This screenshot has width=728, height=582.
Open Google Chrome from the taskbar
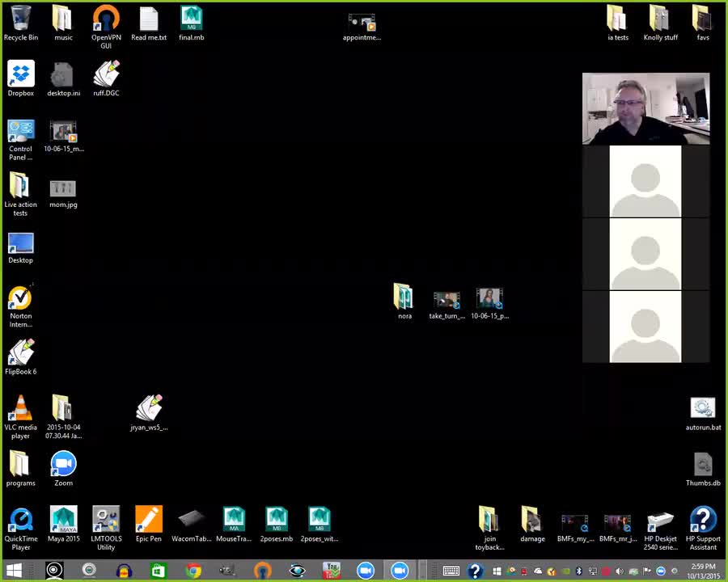click(x=193, y=571)
